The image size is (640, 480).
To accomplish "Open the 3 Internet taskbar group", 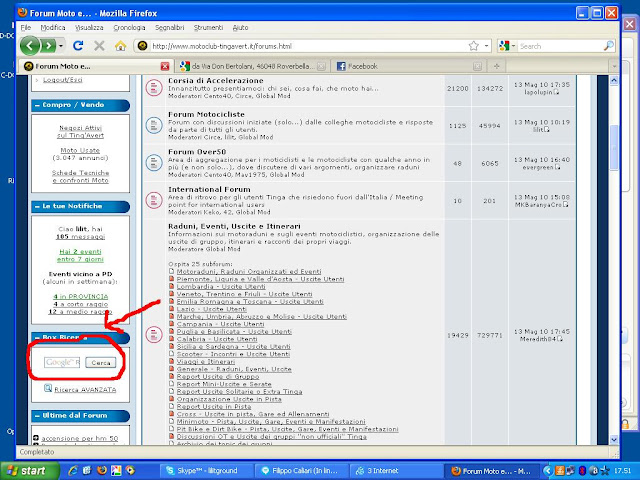I will (397, 471).
